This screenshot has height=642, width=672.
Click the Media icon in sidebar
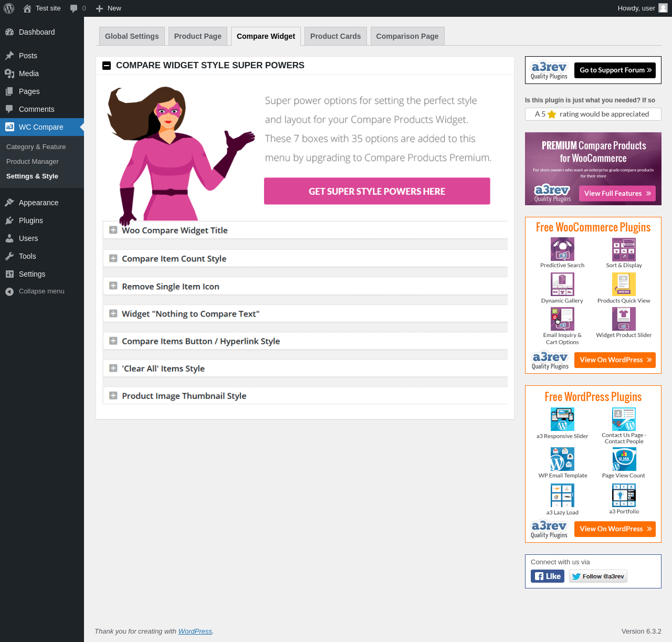pyautogui.click(x=9, y=73)
